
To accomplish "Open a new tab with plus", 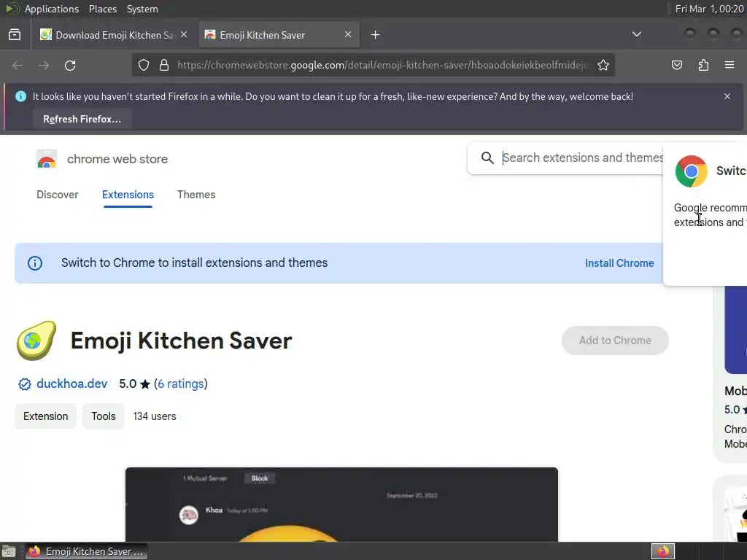I will pyautogui.click(x=376, y=35).
